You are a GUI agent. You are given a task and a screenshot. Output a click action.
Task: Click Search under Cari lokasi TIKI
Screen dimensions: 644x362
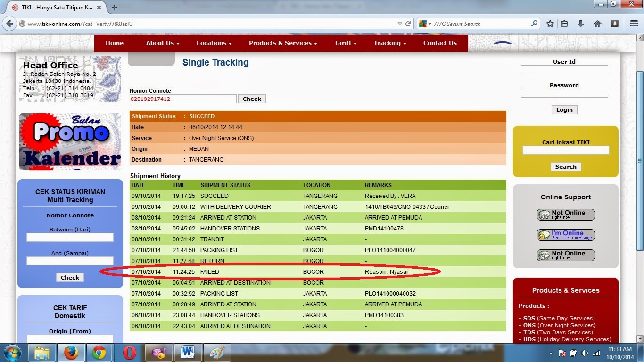566,167
